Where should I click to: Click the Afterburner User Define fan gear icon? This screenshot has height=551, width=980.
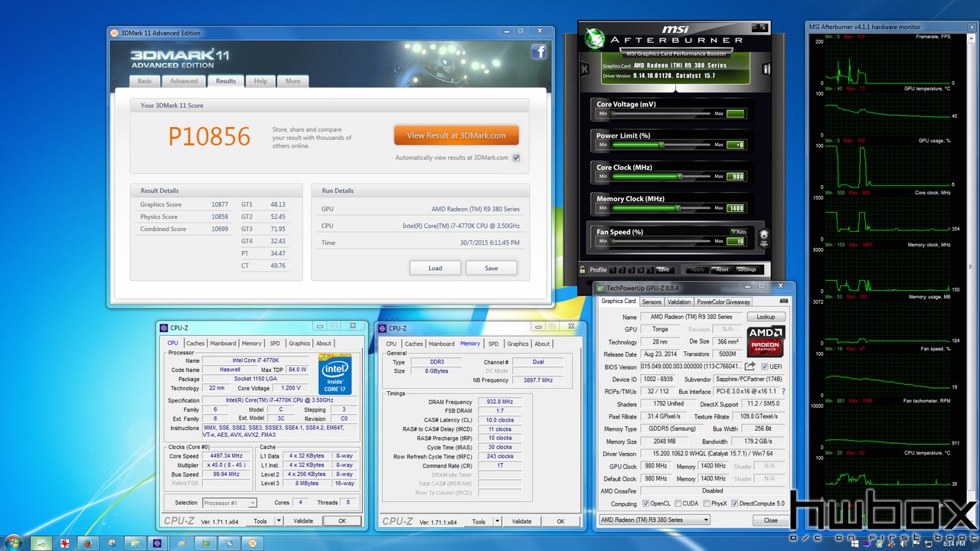[763, 238]
